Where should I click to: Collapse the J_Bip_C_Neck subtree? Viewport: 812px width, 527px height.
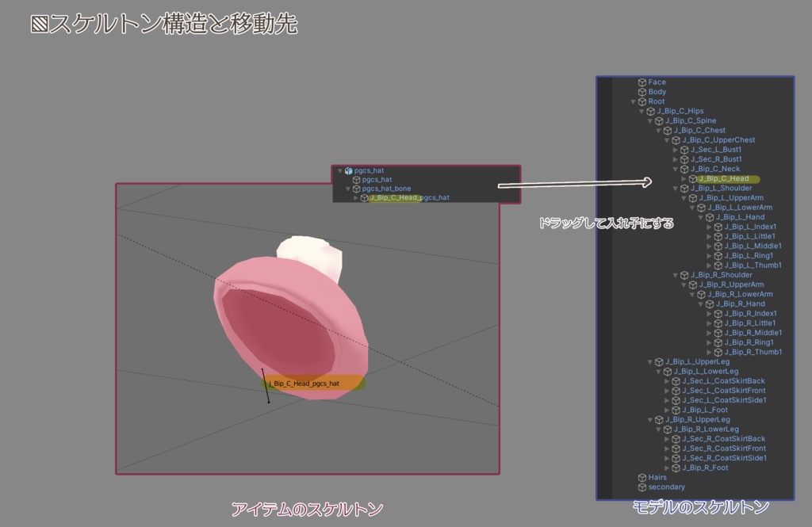tap(676, 169)
